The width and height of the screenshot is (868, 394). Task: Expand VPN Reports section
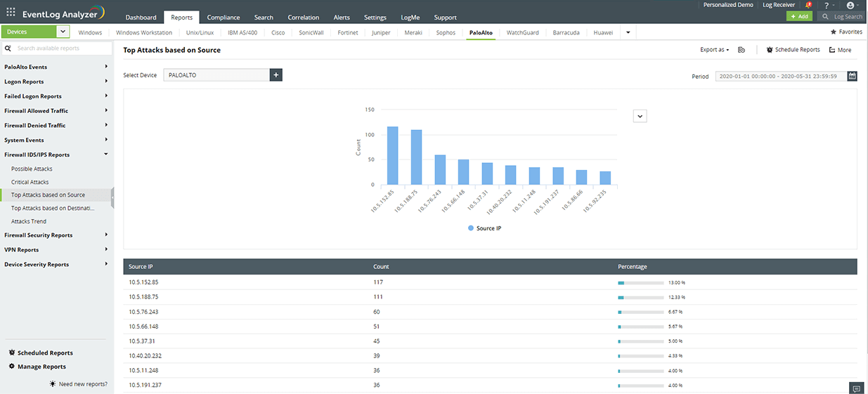[x=56, y=250]
